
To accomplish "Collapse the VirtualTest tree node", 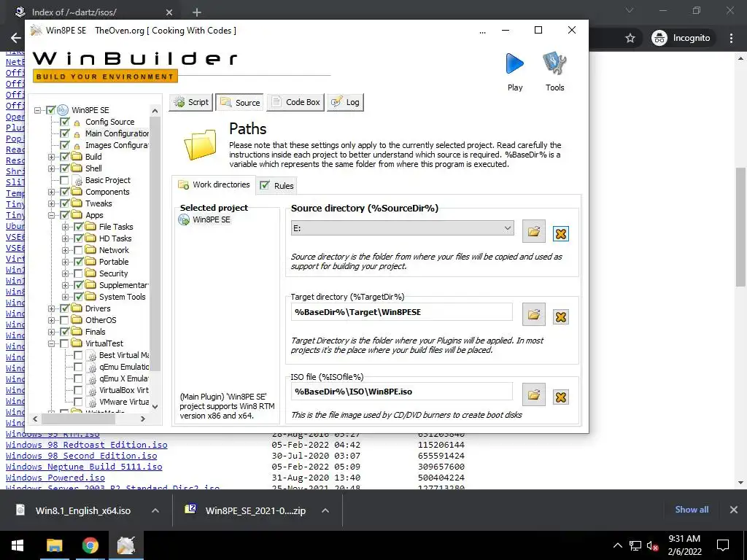I will click(52, 343).
